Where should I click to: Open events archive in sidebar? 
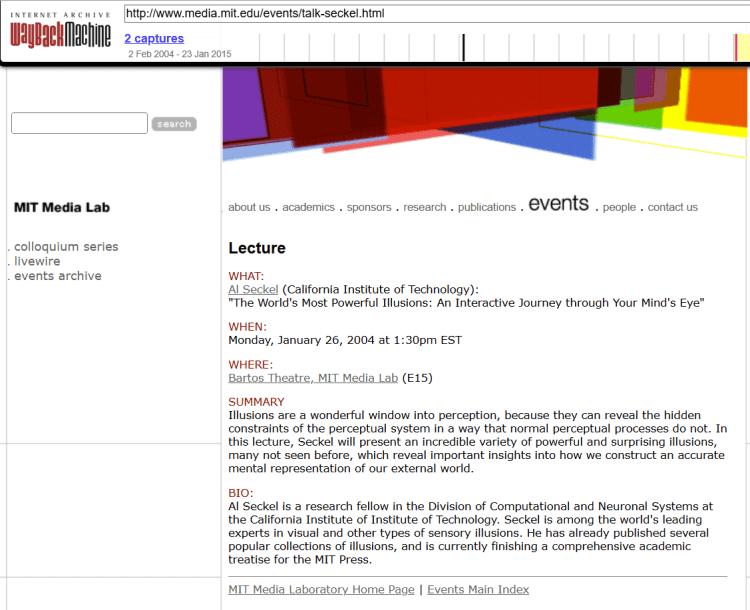pyautogui.click(x=58, y=276)
